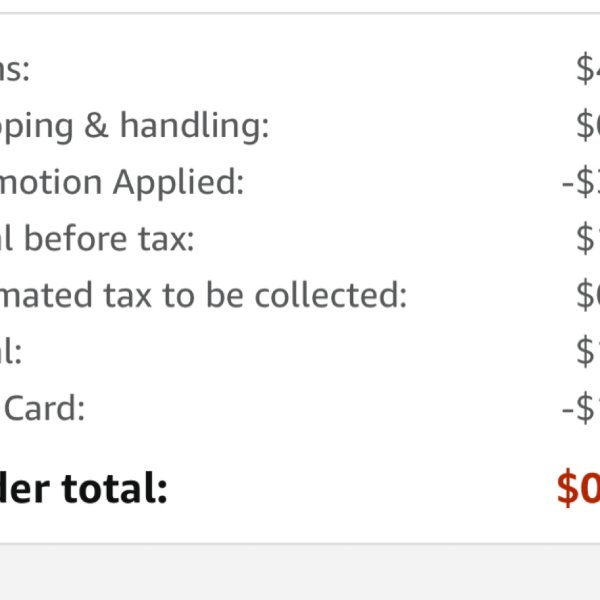The width and height of the screenshot is (600, 600).
Task: Click the divider line above the summary
Action: tap(300, 13)
